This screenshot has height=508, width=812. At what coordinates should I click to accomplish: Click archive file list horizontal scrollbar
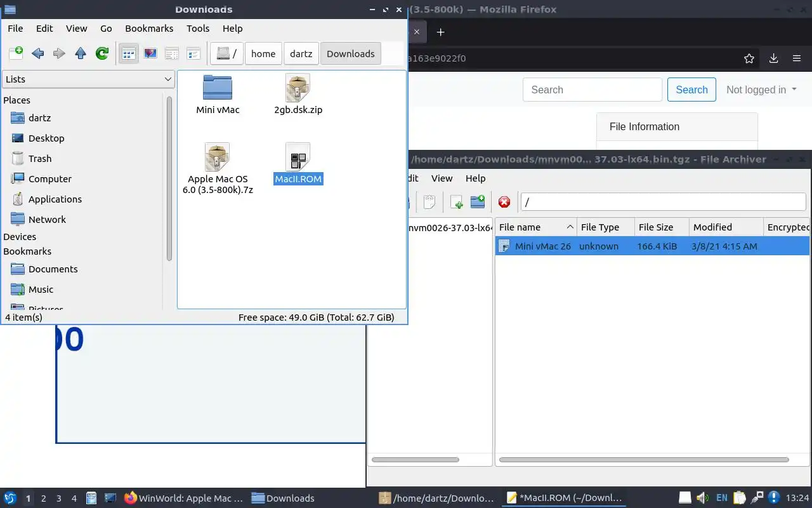pos(644,460)
